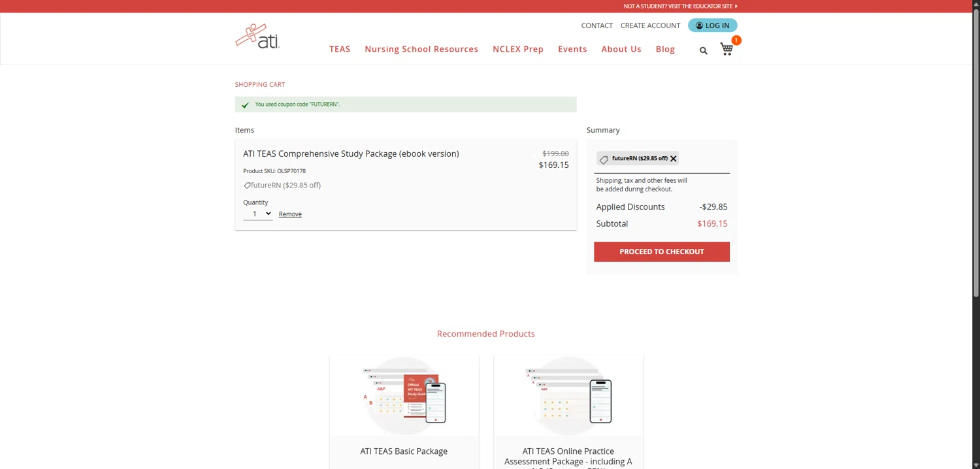Remove the item from the cart
The height and width of the screenshot is (469, 980).
[290, 214]
